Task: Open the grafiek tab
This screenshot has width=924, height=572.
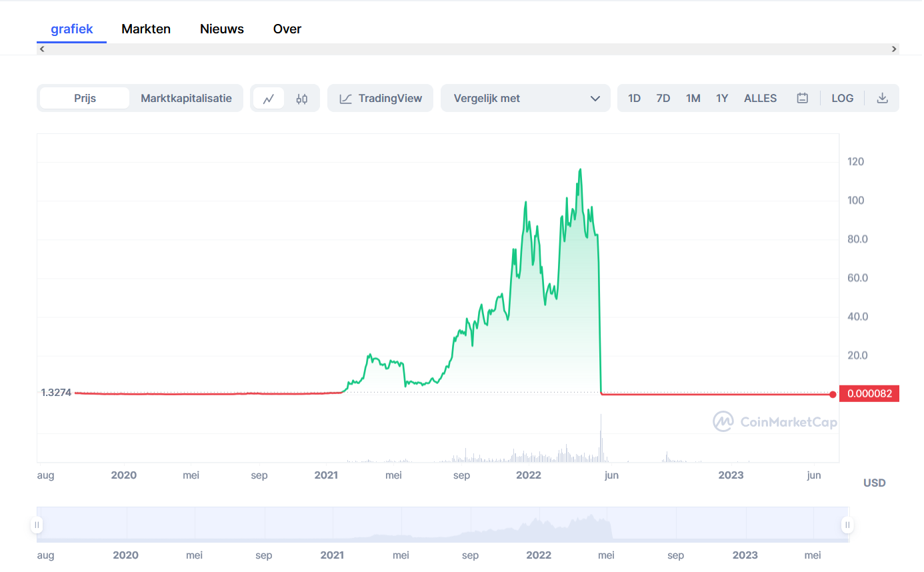Action: 72,29
